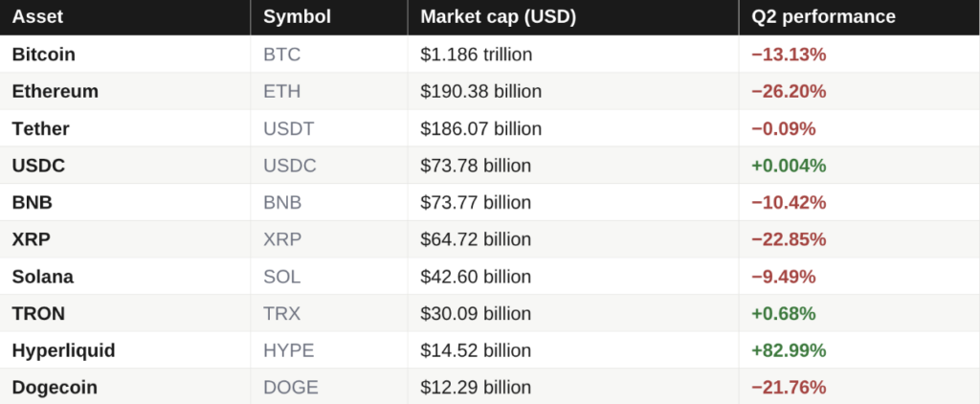Click Hyperliquid's +82.99% performance

pyautogui.click(x=789, y=350)
